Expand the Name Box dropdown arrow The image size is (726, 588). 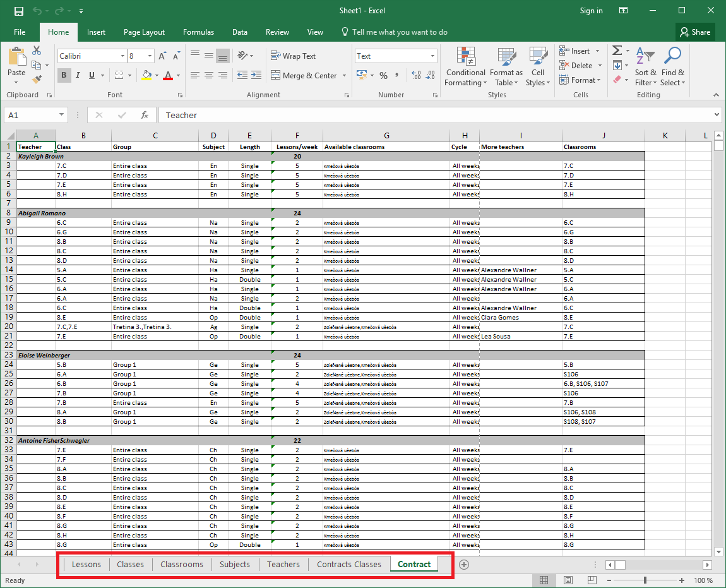[61, 115]
